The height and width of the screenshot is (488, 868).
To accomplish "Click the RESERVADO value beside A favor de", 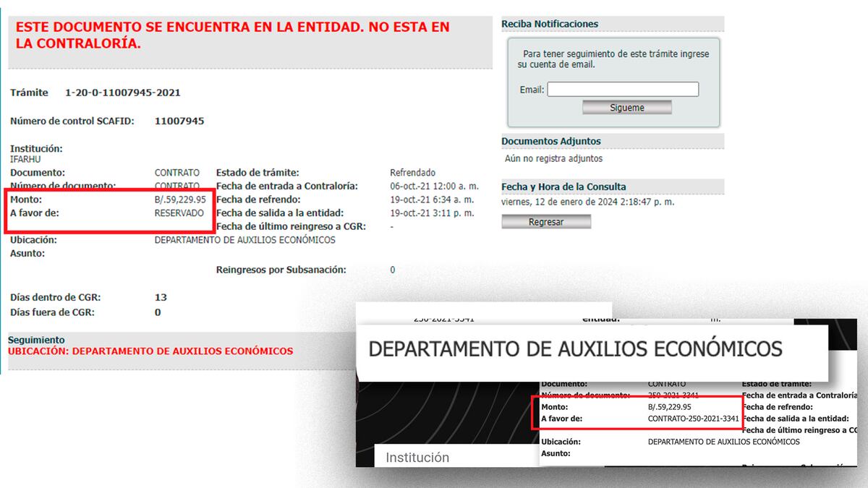I will pyautogui.click(x=179, y=213).
